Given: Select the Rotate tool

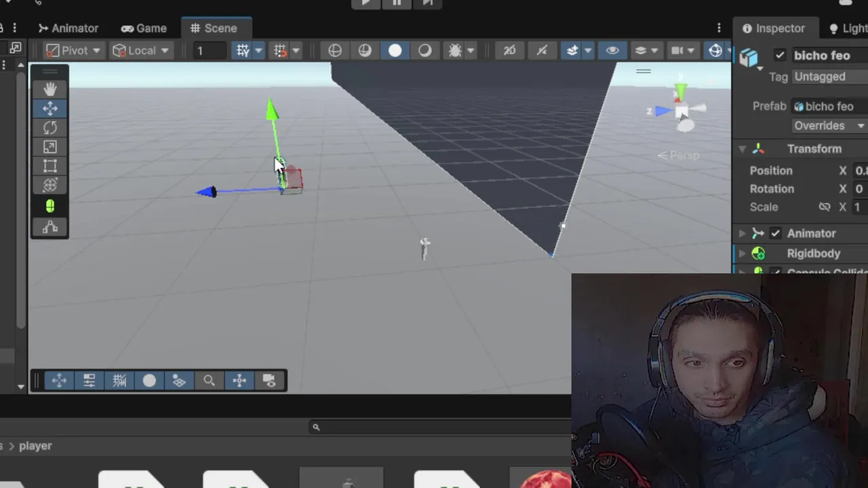Looking at the screenshot, I should (50, 128).
